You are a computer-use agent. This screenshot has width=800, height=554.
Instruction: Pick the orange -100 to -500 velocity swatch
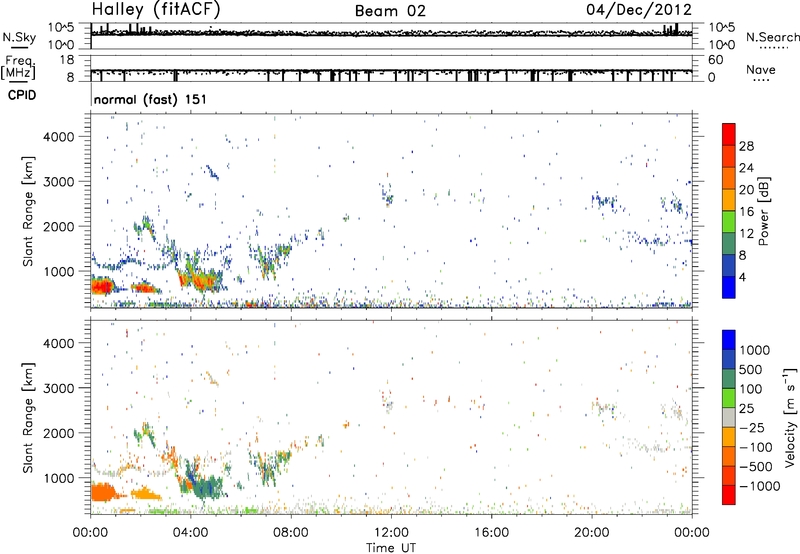729,456
